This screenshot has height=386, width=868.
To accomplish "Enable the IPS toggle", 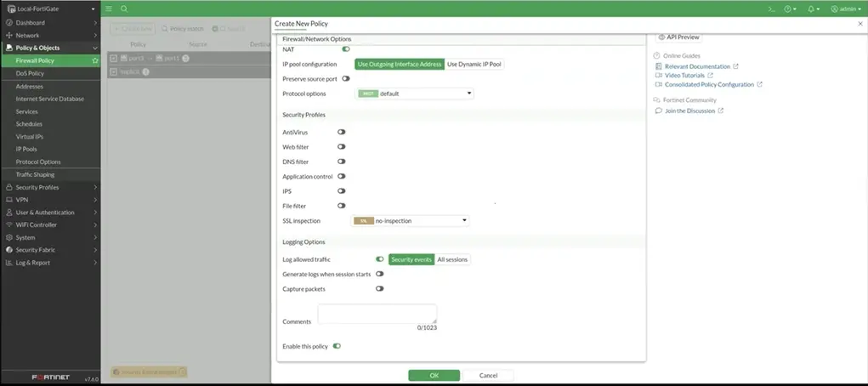I will (x=342, y=191).
